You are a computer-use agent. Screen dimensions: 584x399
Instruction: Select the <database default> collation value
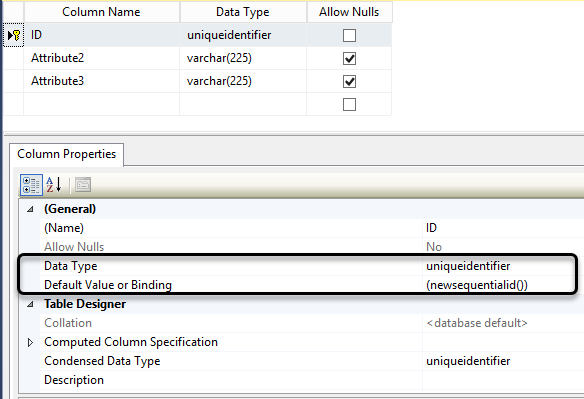[477, 323]
